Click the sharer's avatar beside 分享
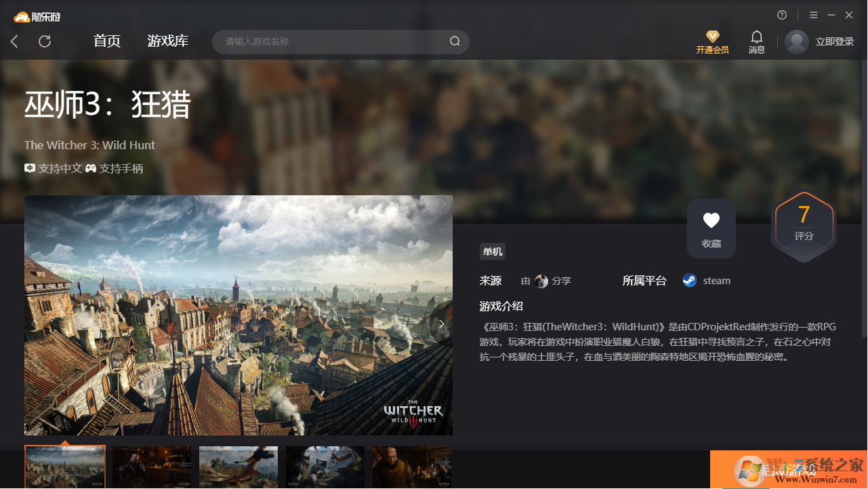The image size is (868, 489). pyautogui.click(x=541, y=281)
